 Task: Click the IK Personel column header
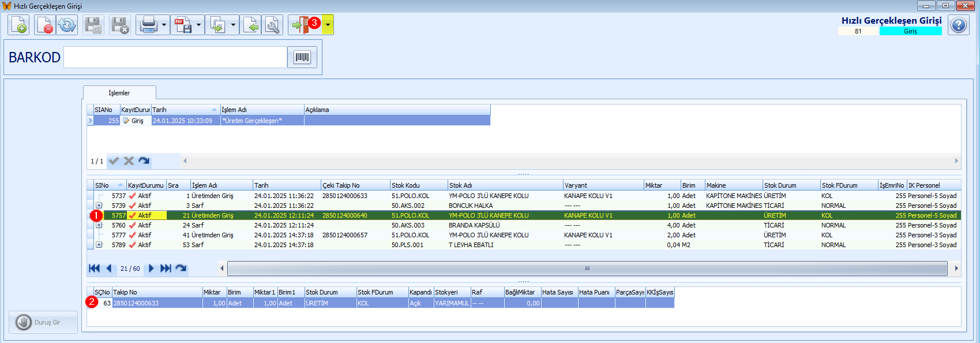tap(934, 185)
